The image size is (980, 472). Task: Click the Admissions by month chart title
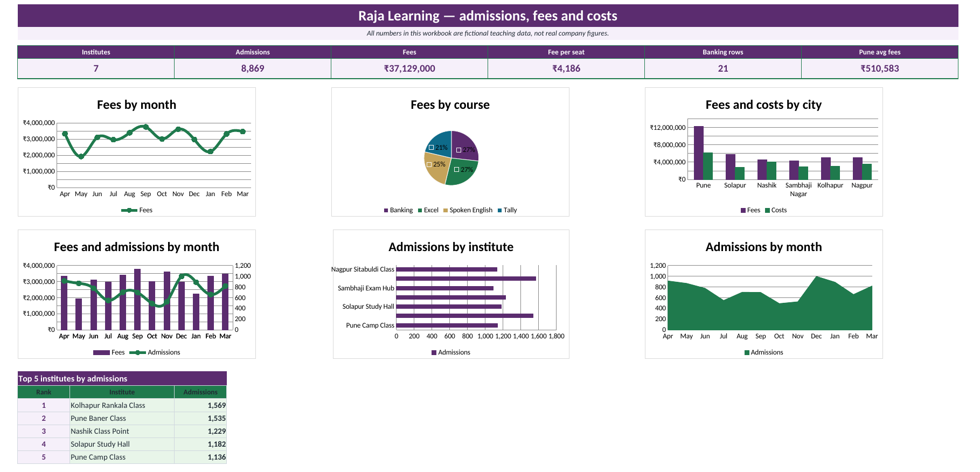pyautogui.click(x=763, y=247)
